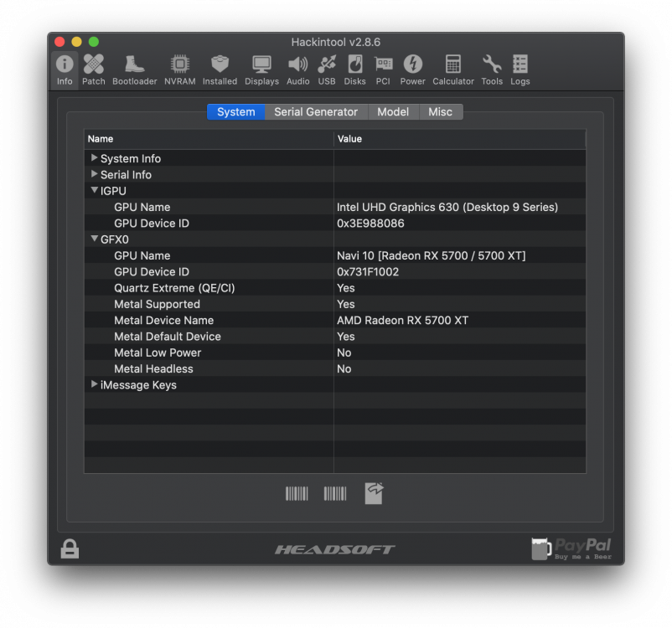Switch to the NVRAM section
The image size is (672, 628).
tap(180, 70)
